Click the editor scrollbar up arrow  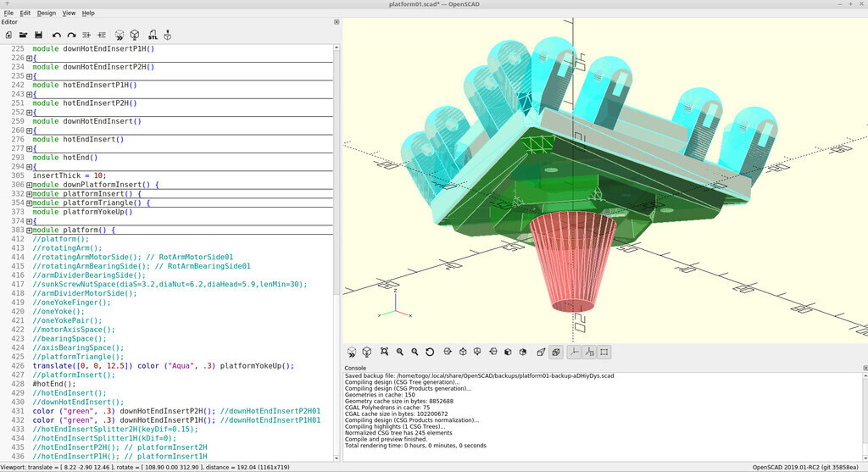[x=337, y=48]
